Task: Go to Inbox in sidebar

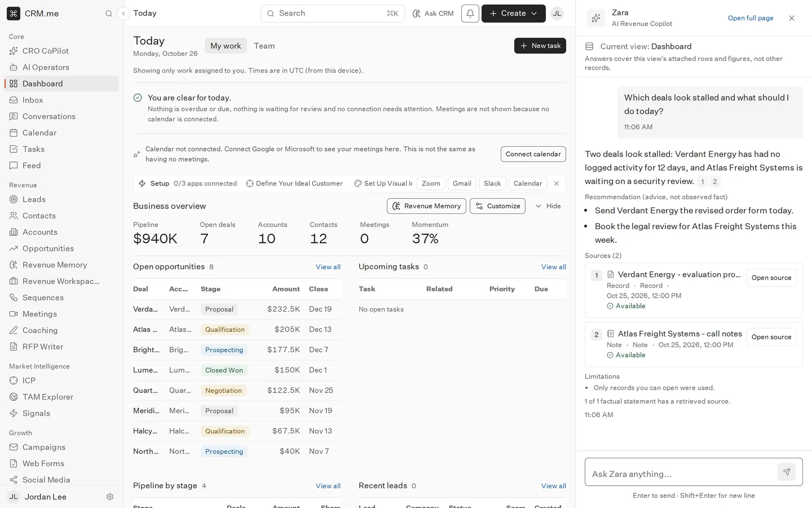Action: pos(62,100)
